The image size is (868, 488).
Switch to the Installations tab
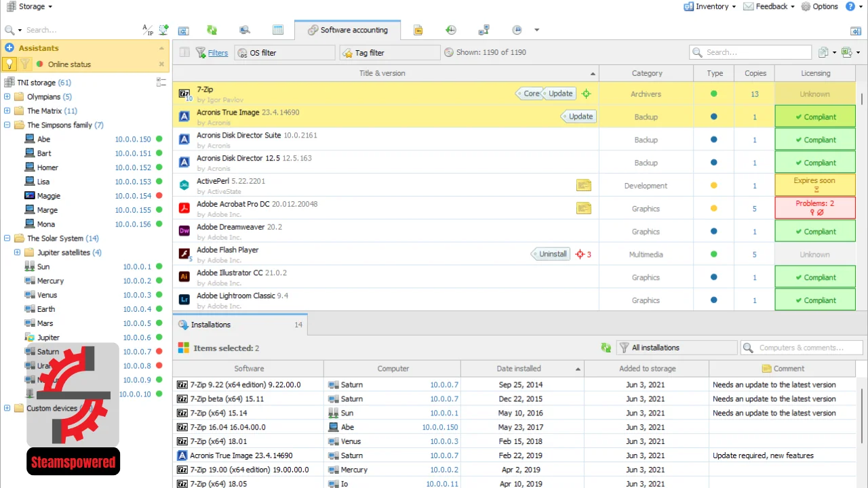click(x=240, y=325)
